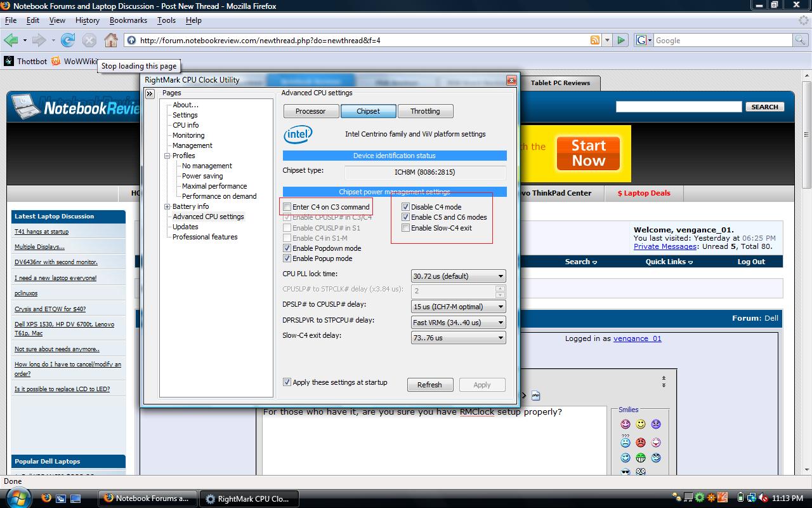Viewport: 812px width, 508px height.
Task: Insert the pink smiley in the Smilies box
Action: click(x=625, y=424)
